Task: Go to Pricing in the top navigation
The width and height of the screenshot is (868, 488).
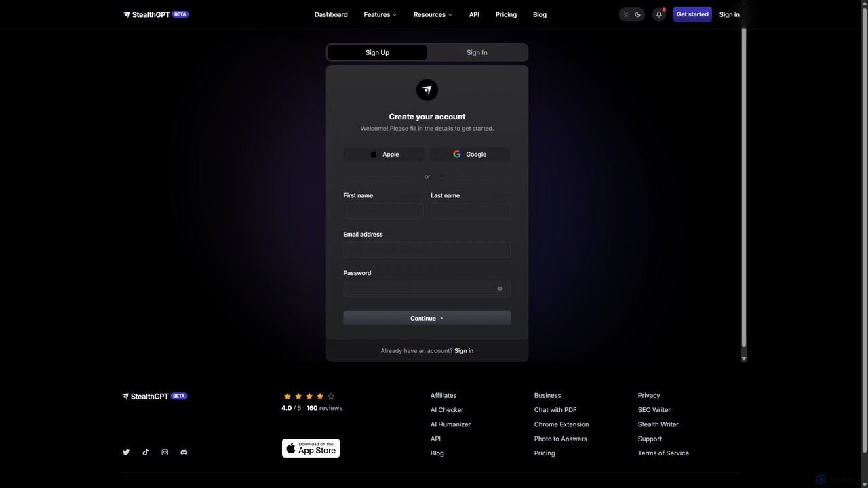Action: tap(506, 14)
